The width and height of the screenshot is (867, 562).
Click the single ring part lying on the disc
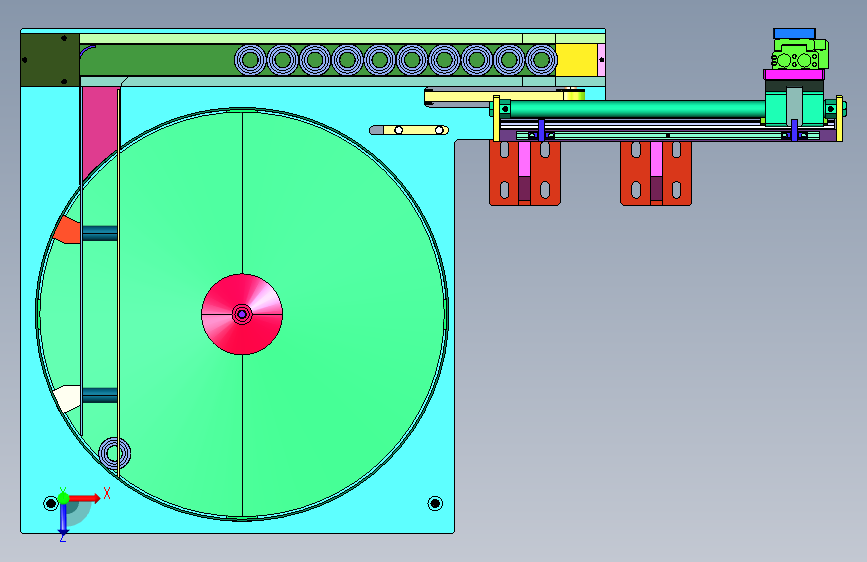point(115,454)
